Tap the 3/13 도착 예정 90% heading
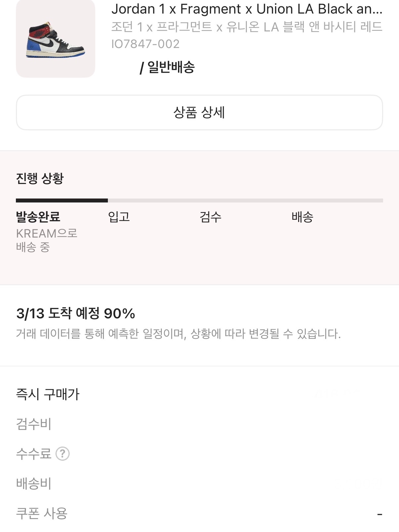399x532 pixels. (x=76, y=313)
